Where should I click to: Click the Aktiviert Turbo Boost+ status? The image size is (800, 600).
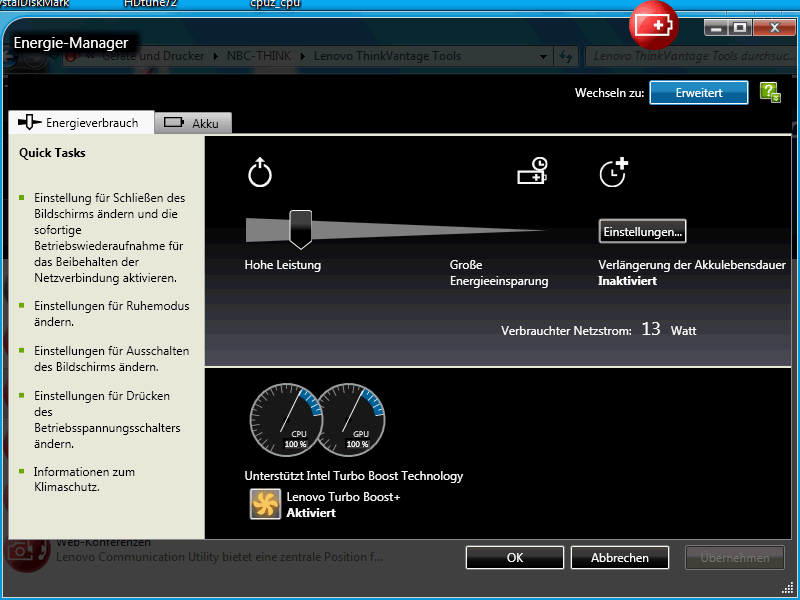pos(311,513)
